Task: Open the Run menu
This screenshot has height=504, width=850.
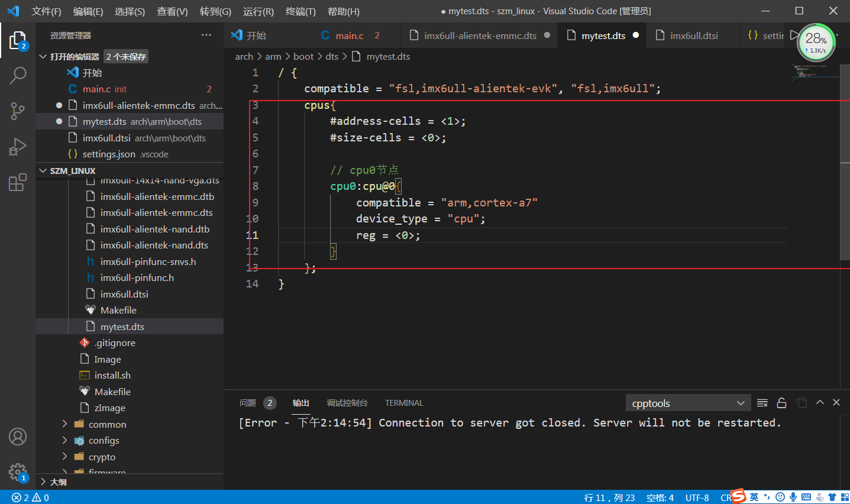Action: [258, 11]
